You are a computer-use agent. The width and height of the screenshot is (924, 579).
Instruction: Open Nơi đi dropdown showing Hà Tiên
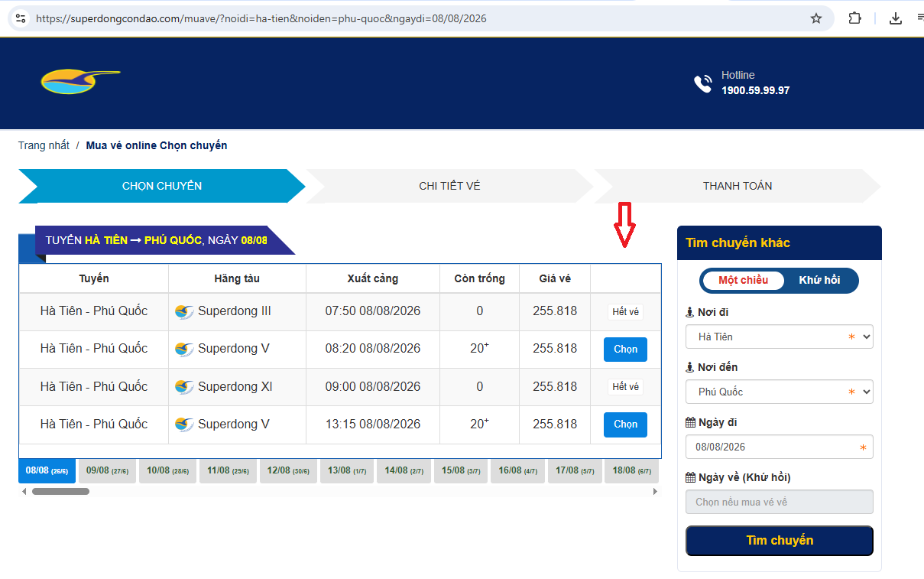click(x=780, y=337)
